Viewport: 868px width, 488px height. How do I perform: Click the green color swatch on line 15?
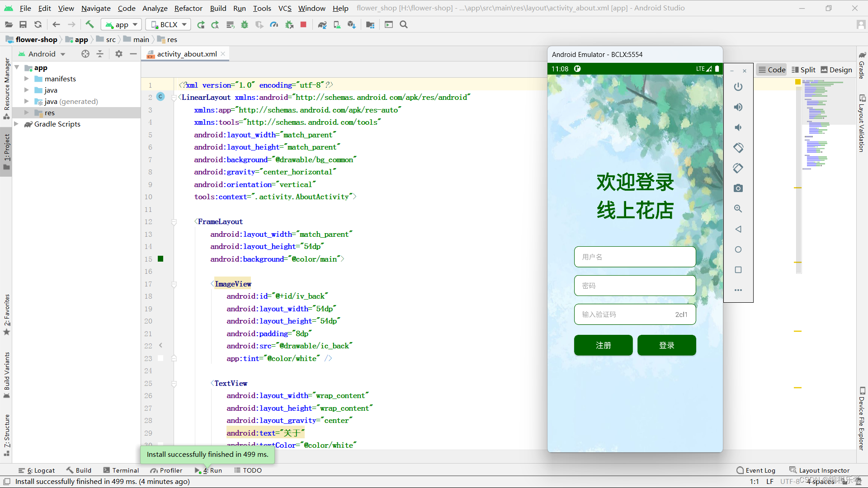pyautogui.click(x=160, y=259)
